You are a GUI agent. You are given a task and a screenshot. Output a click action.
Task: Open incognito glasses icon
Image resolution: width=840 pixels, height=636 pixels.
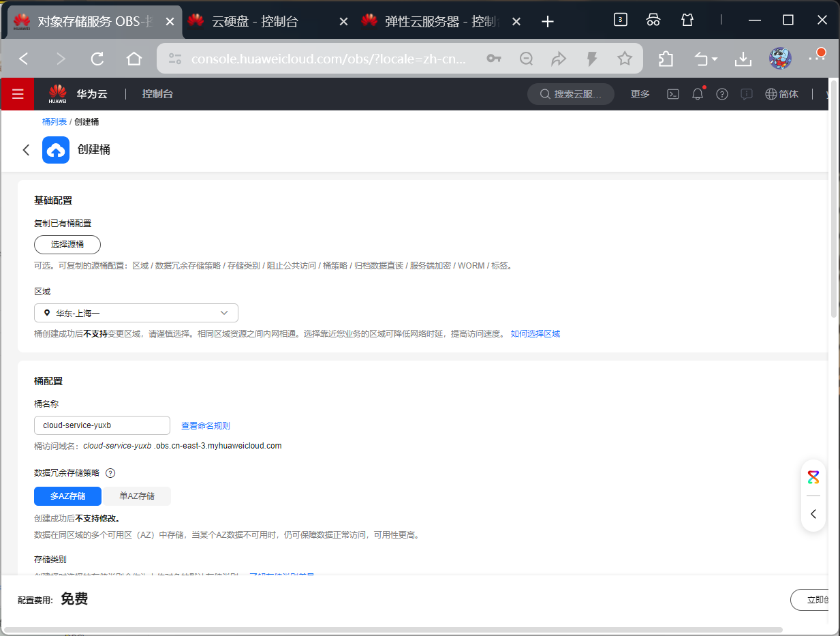tap(653, 20)
